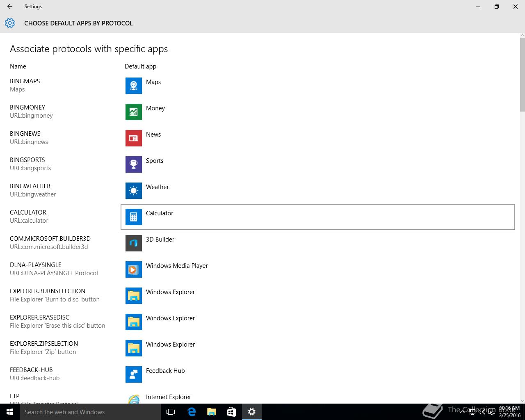Viewport: 525px width, 420px height.
Task: Click the Maps app icon for BINGMAPS
Action: 134,86
